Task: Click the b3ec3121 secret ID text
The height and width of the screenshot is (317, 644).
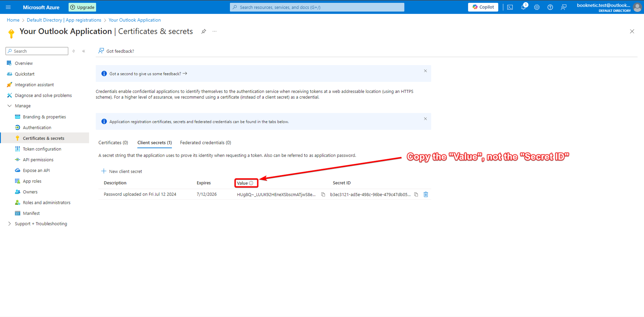Action: coord(370,195)
